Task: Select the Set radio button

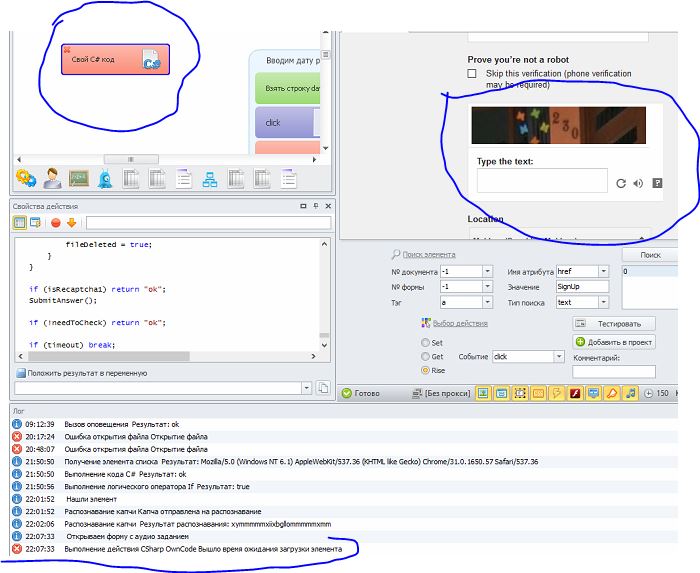Action: coord(425,342)
